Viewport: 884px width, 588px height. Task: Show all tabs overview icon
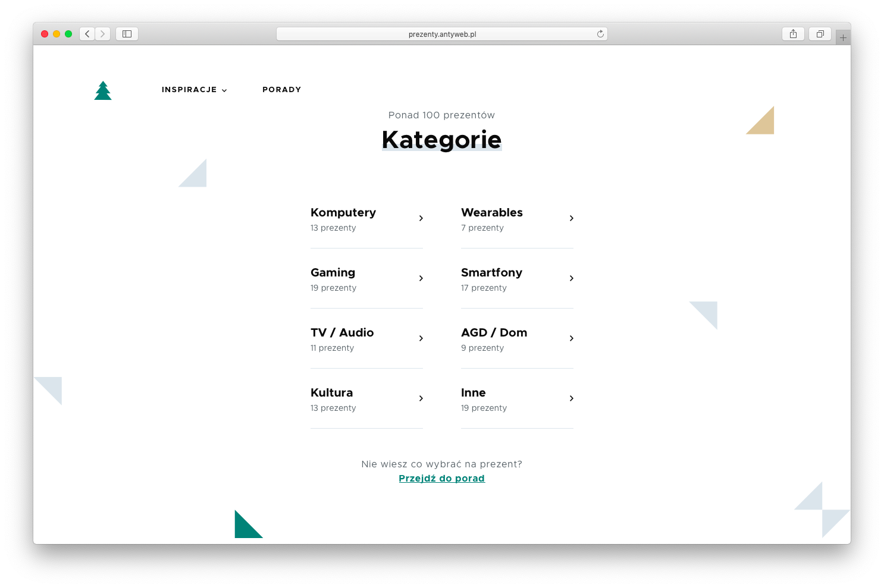click(x=820, y=34)
